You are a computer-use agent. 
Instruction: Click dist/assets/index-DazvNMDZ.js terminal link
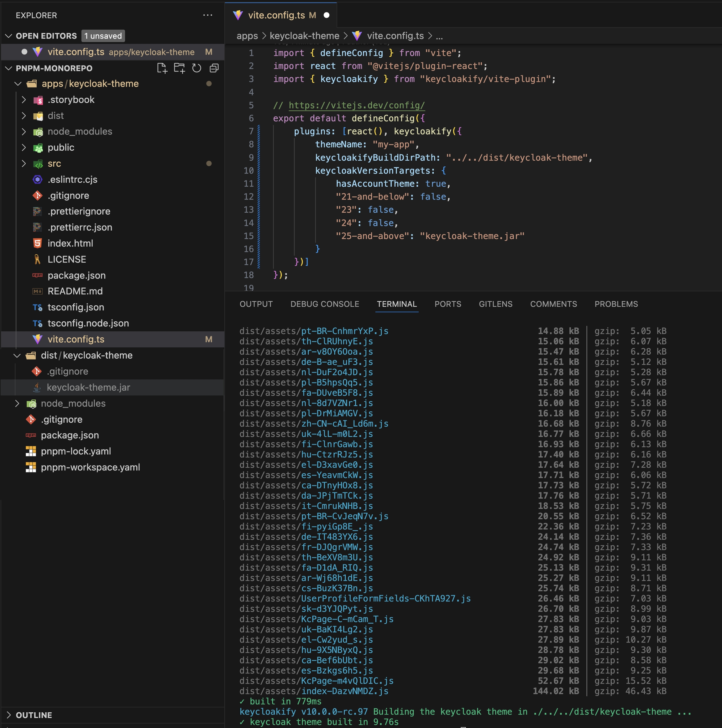[314, 691]
